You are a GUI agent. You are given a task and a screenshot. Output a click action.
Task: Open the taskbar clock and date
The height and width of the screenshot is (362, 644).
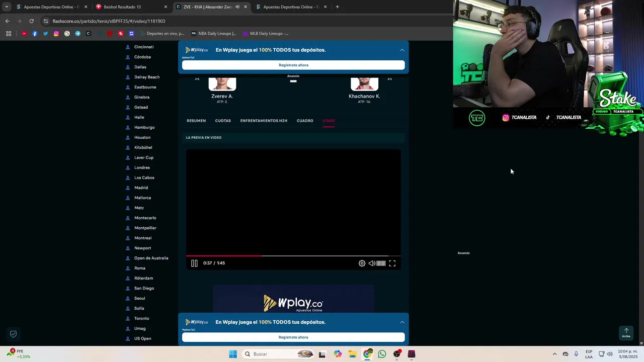(x=627, y=354)
